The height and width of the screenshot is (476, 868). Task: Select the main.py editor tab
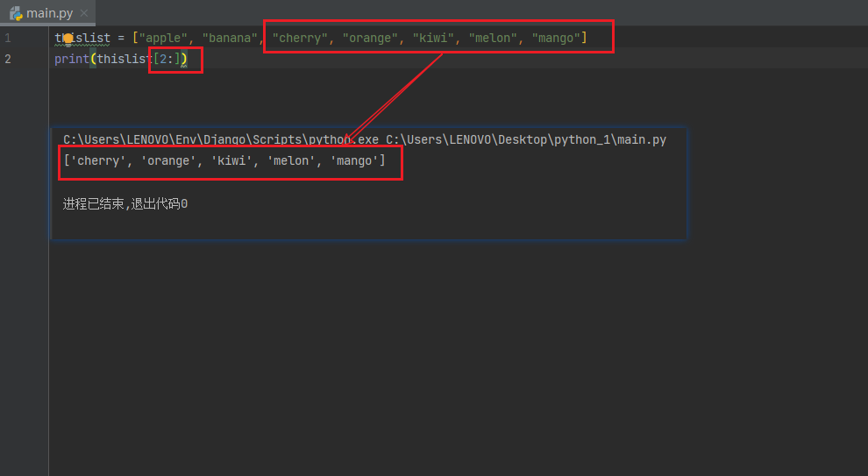click(x=47, y=13)
